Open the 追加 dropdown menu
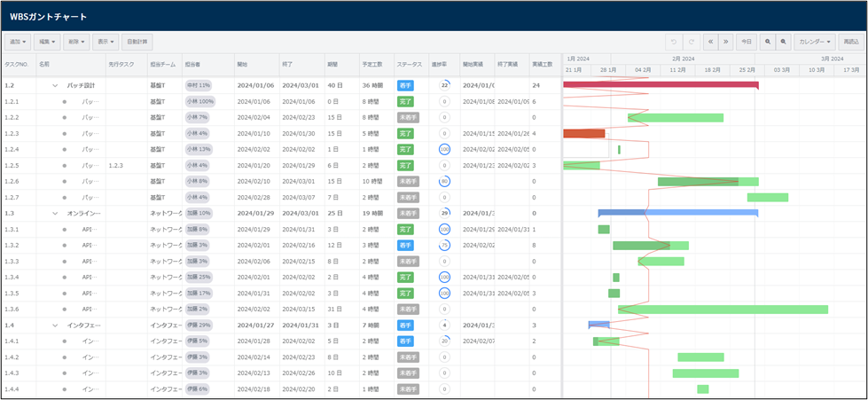 tap(19, 42)
